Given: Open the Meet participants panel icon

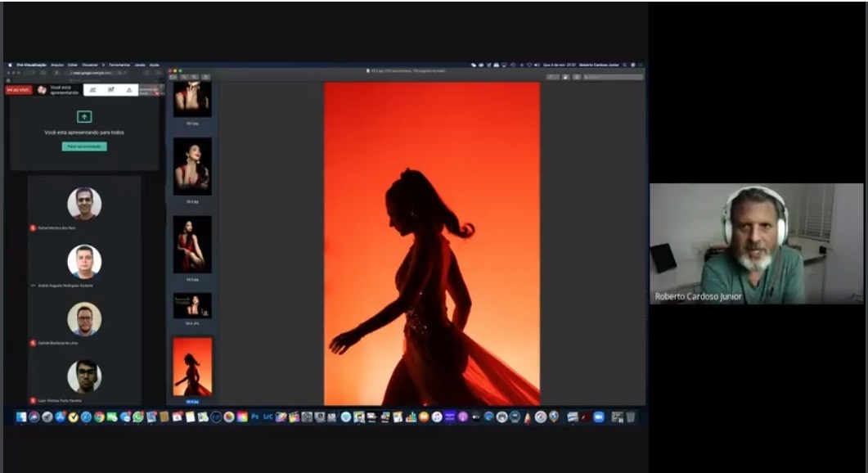Looking at the screenshot, I should click(x=92, y=90).
